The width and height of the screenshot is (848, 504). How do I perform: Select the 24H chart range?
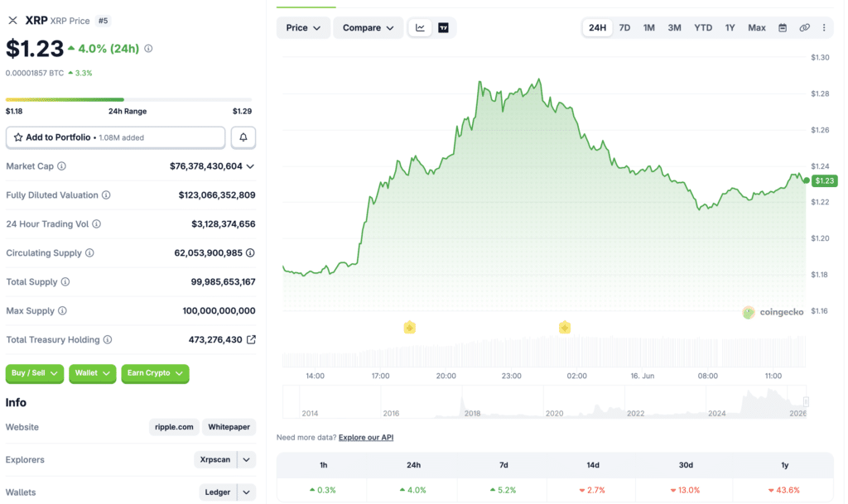pyautogui.click(x=597, y=27)
